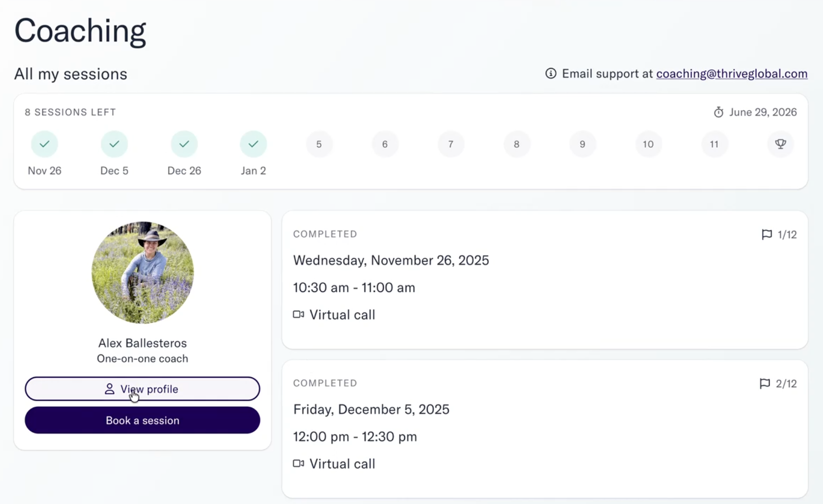Select session step number 8
Image resolution: width=823 pixels, height=504 pixels.
[517, 144]
